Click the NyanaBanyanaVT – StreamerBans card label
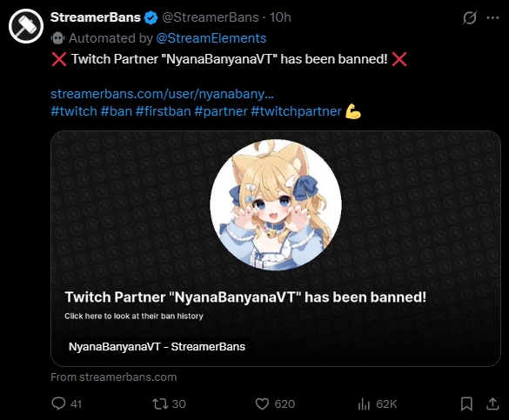Screen dimensions: 509x420 [x=157, y=347]
